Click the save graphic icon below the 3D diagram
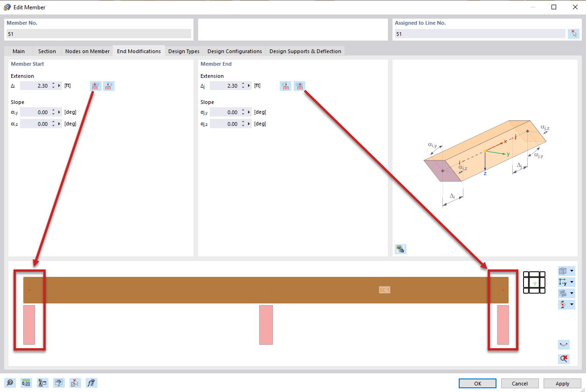 coord(400,249)
